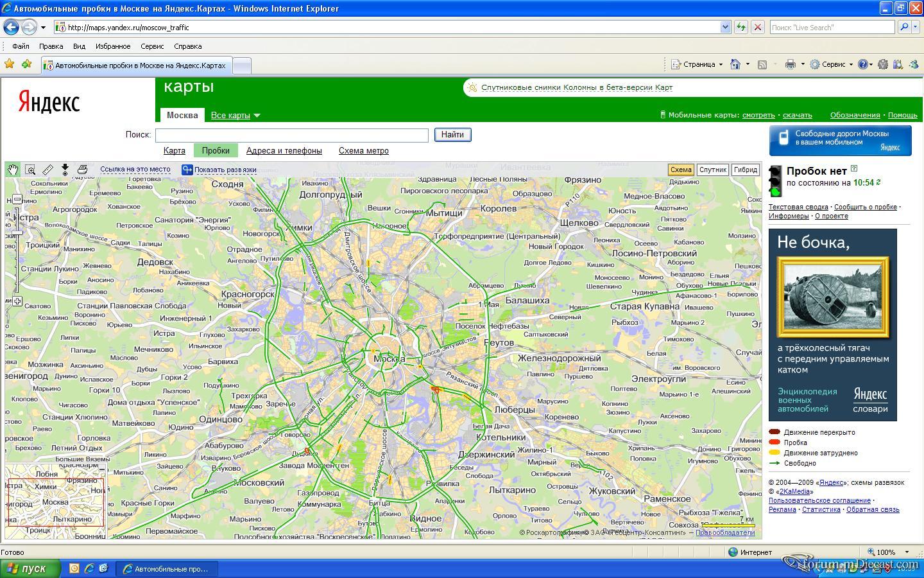This screenshot has height=578, width=924.
Task: Click the IE toolbar Print icon
Action: coord(791,64)
